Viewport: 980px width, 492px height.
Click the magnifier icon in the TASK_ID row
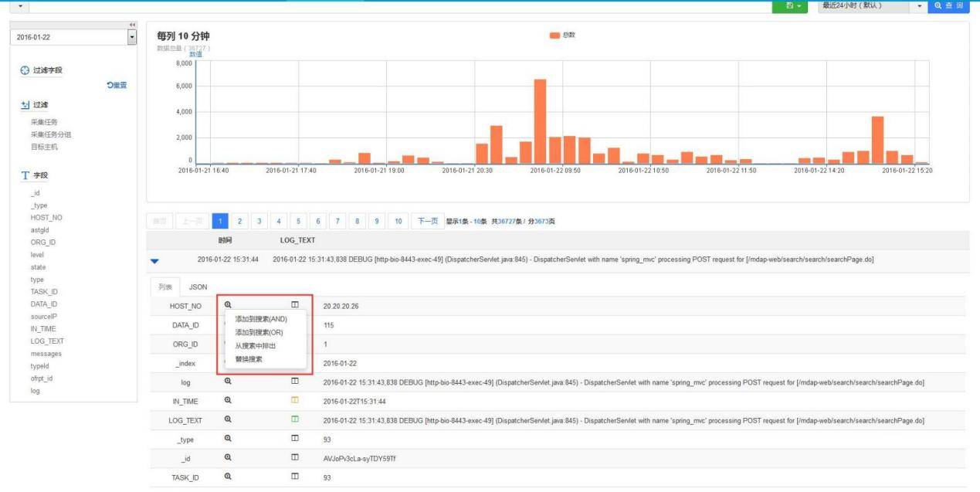point(228,477)
